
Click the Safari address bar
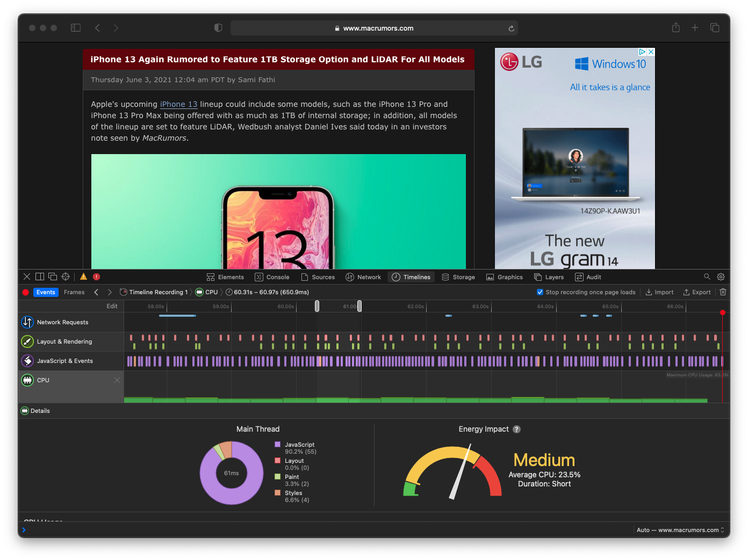click(x=374, y=28)
